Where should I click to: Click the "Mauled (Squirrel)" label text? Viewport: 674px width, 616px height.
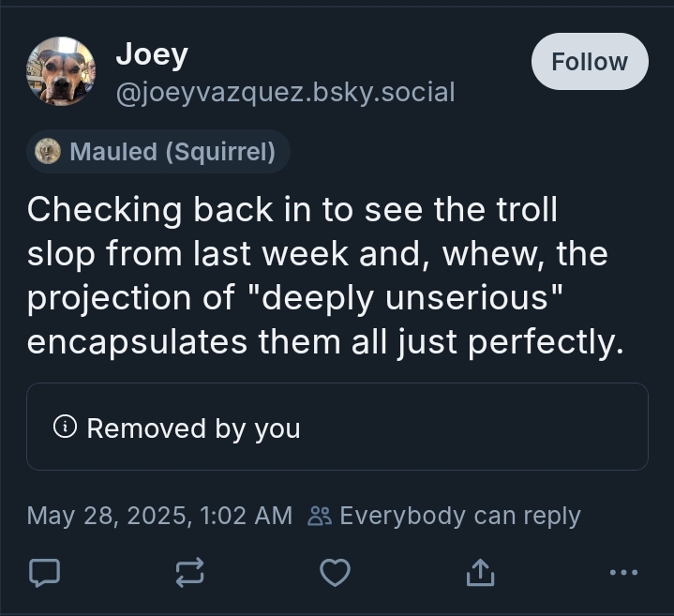172,152
